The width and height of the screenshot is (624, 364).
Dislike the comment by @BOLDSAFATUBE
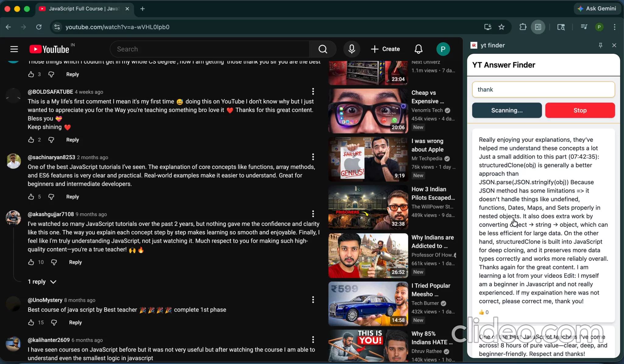click(51, 140)
